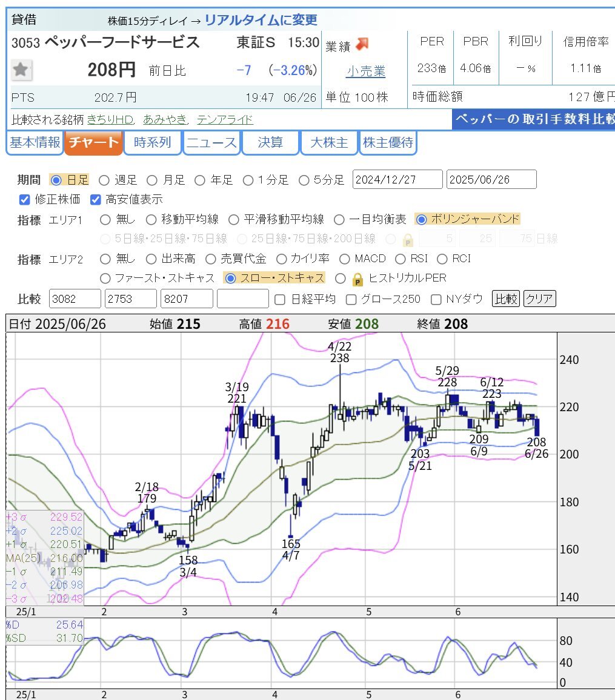Viewport: 615px width, 700px height.
Task: Select 無し for indicator area 2
Action: pos(105,259)
